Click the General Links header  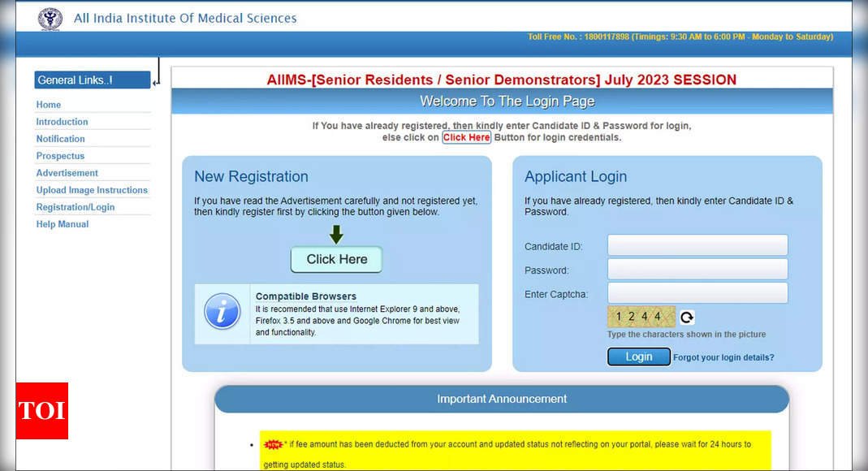click(x=92, y=80)
